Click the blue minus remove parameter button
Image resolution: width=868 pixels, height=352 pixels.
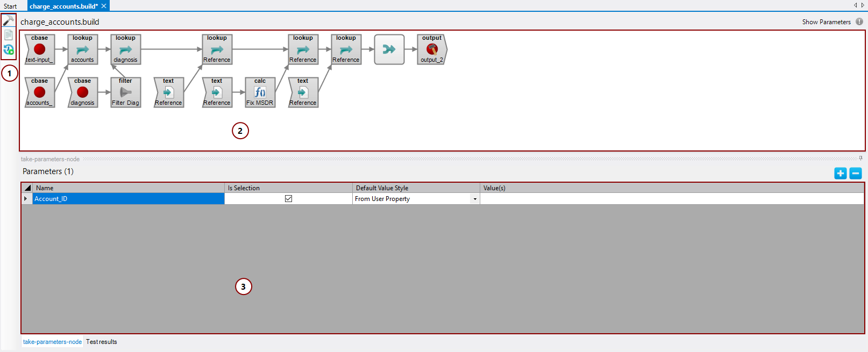(x=856, y=173)
